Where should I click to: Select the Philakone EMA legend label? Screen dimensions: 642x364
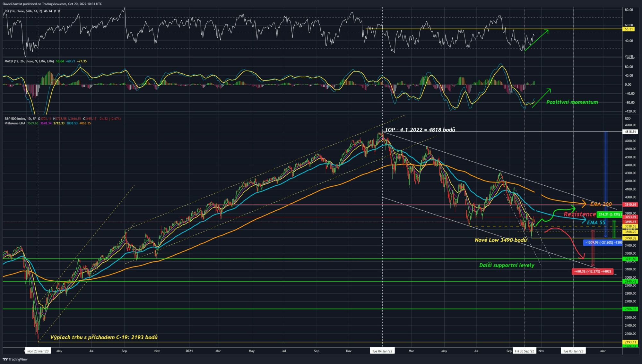coord(15,123)
